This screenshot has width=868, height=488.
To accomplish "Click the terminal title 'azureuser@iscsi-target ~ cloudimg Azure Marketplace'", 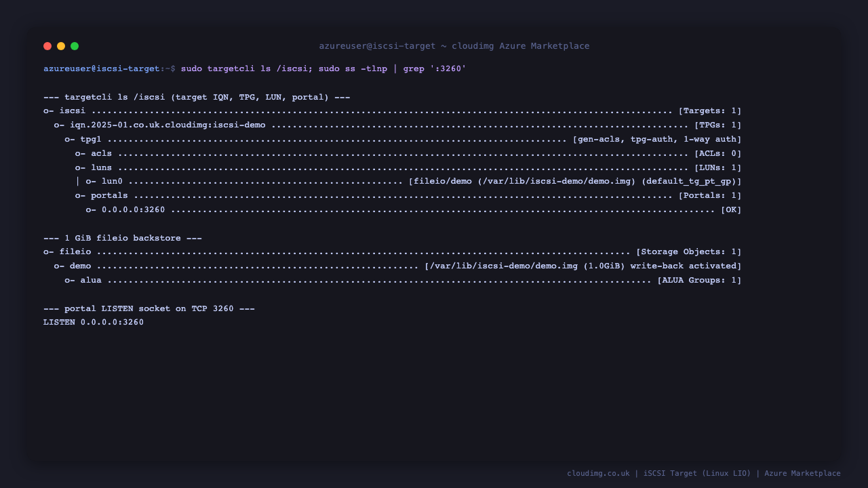I will 454,46.
